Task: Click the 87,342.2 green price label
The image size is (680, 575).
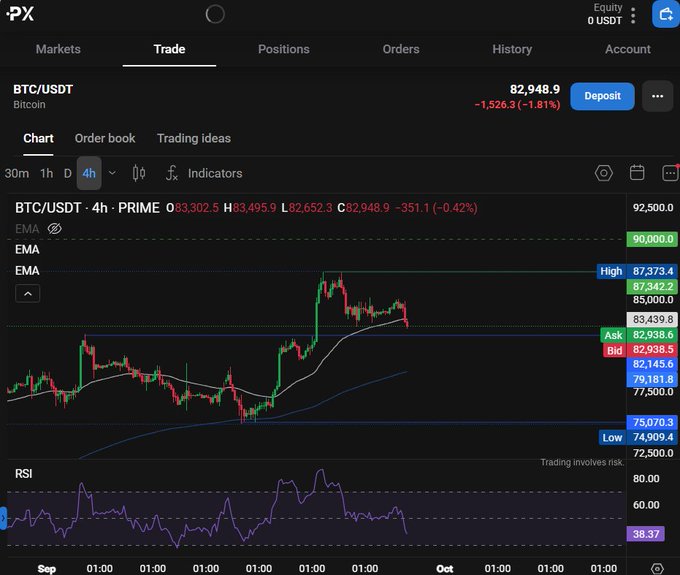Action: pos(652,287)
